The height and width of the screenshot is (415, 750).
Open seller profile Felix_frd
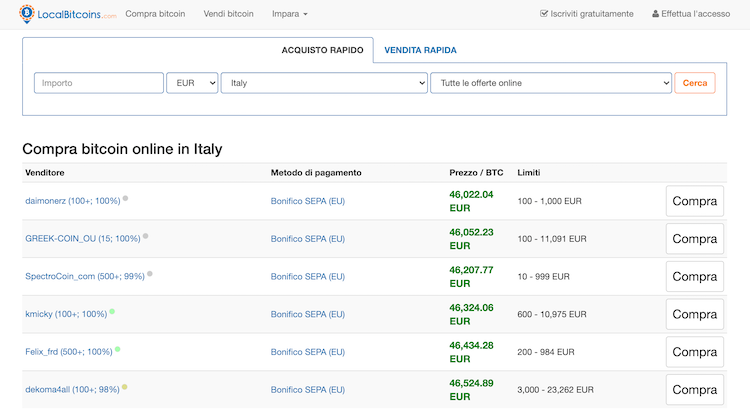click(x=69, y=352)
